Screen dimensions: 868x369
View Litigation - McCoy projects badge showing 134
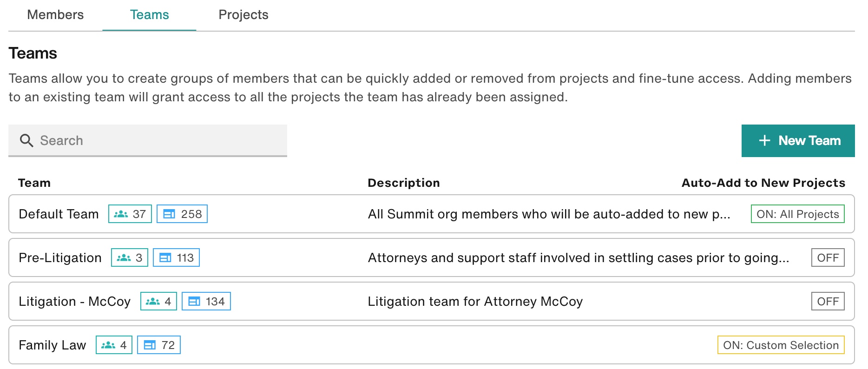[206, 301]
